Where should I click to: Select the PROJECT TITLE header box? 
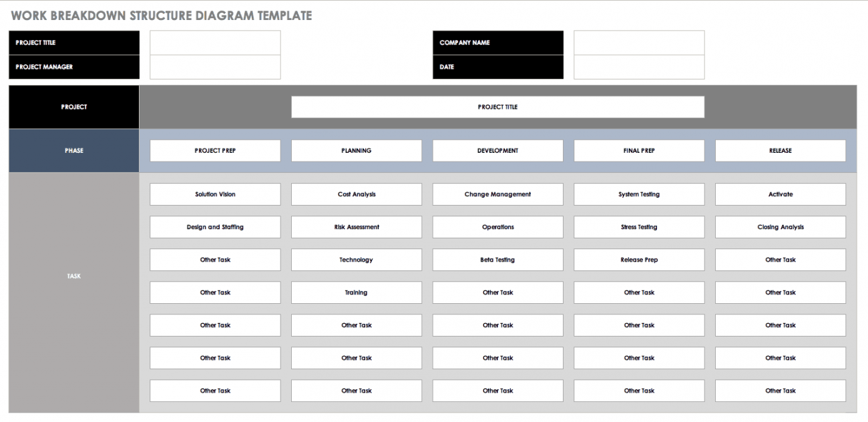click(497, 107)
